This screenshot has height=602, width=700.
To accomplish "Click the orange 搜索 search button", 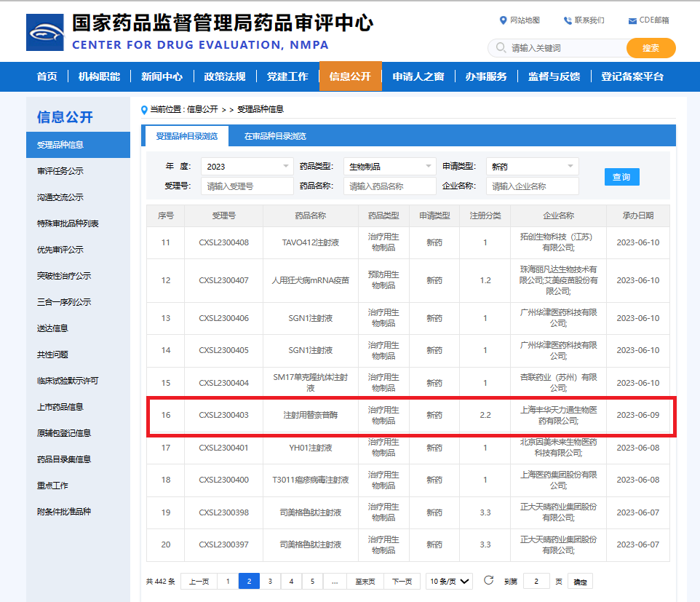I will 650,47.
